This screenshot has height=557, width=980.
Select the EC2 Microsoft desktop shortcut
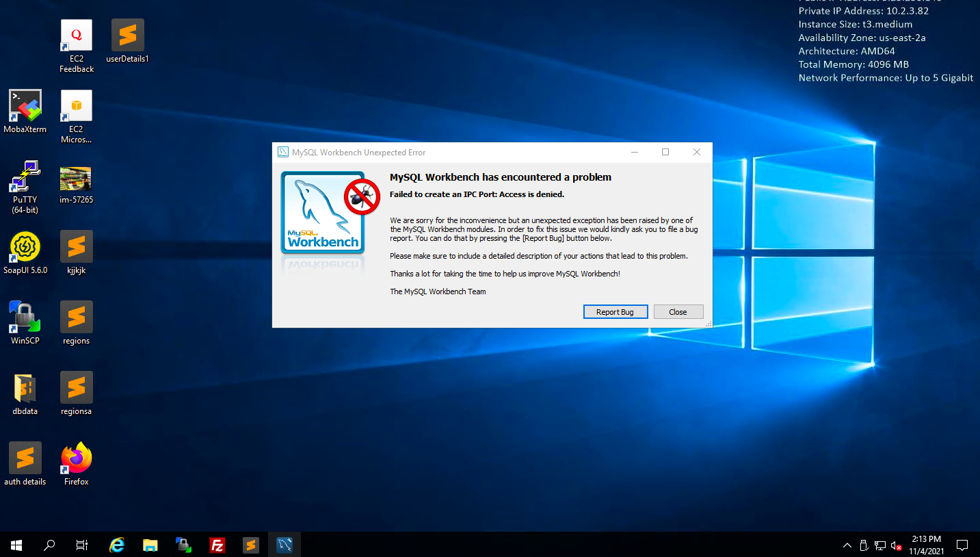point(76,116)
